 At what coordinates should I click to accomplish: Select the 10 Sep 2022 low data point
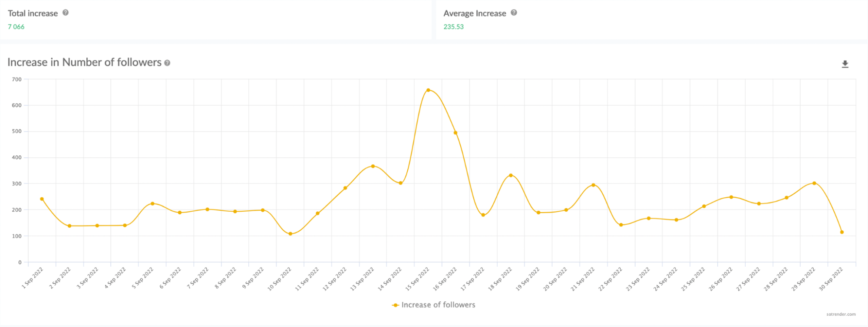(290, 234)
